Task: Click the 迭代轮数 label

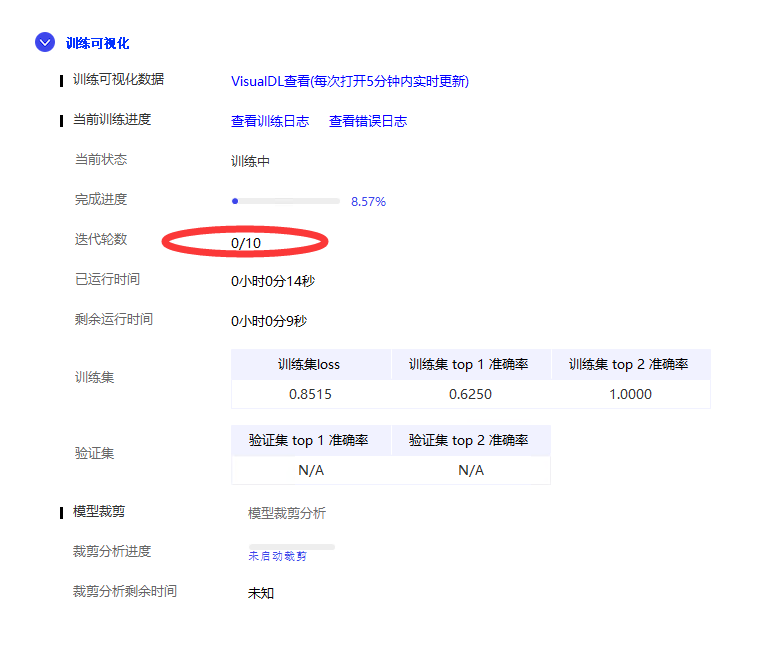Action: (101, 239)
